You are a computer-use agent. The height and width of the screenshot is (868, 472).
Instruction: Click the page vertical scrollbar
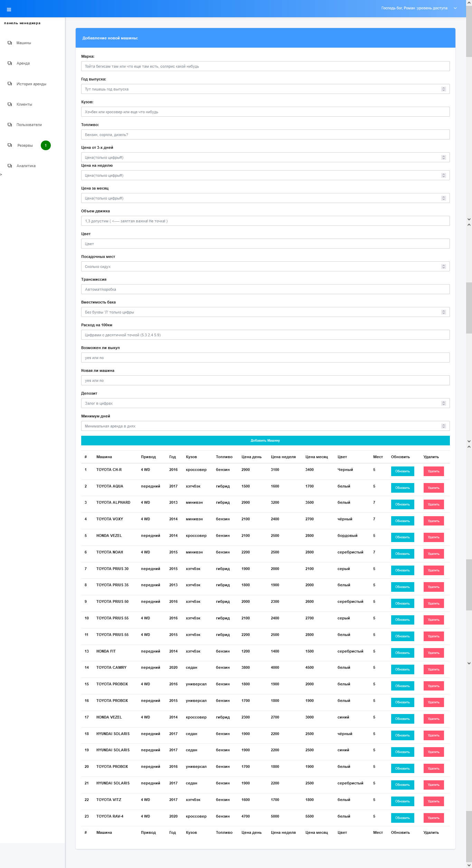[469, 434]
